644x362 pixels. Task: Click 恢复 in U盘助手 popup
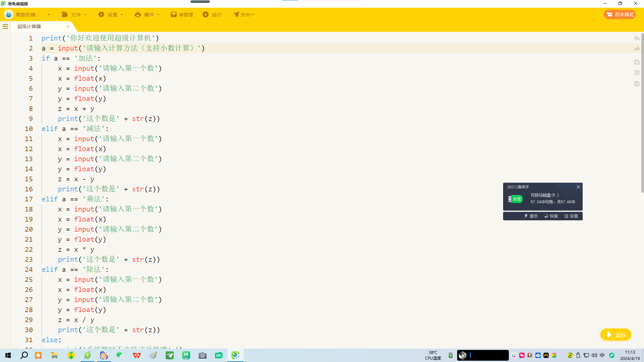click(x=551, y=216)
